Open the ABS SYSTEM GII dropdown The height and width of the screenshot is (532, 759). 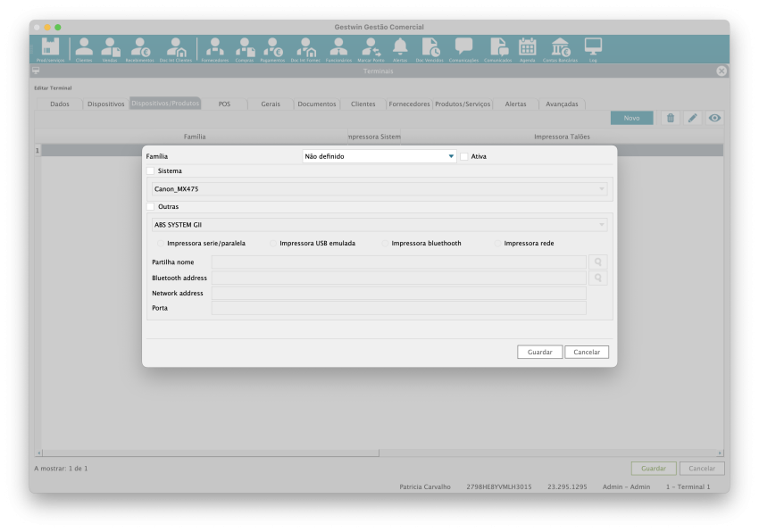click(379, 225)
